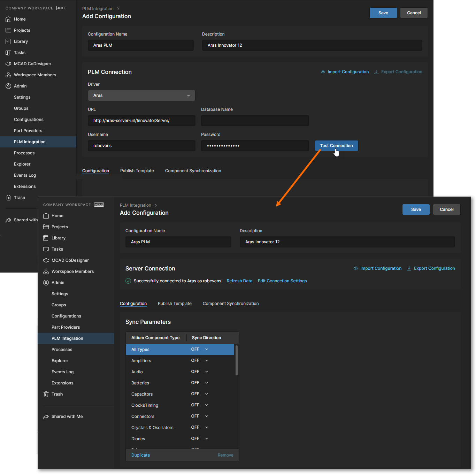Switch to the Publish Template tab

175,304
